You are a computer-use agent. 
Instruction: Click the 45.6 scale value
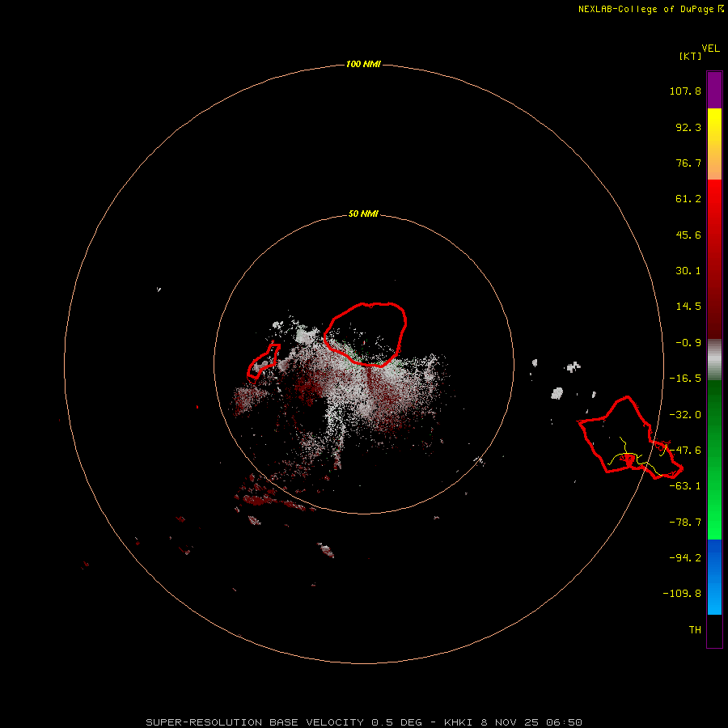click(x=688, y=235)
